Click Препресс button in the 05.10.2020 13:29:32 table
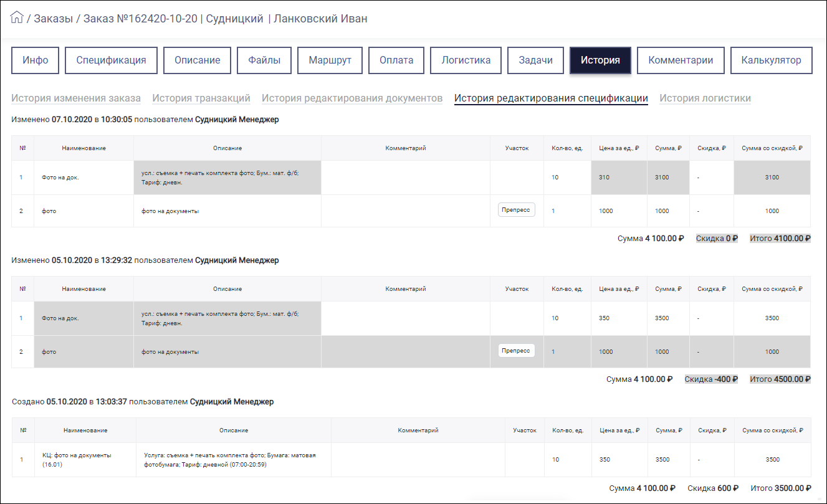The image size is (827, 504). pyautogui.click(x=516, y=351)
